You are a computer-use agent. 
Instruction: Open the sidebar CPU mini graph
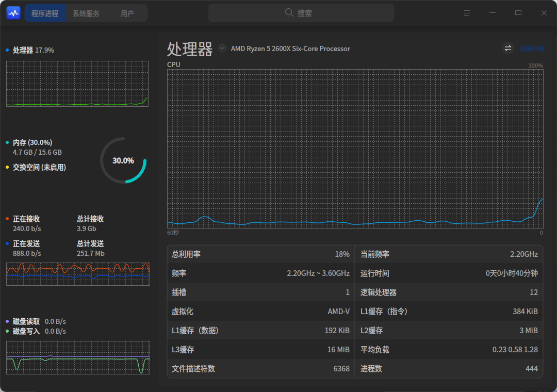tap(77, 84)
